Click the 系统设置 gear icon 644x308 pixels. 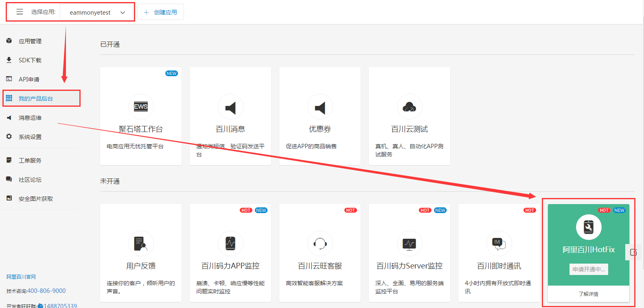(x=9, y=136)
